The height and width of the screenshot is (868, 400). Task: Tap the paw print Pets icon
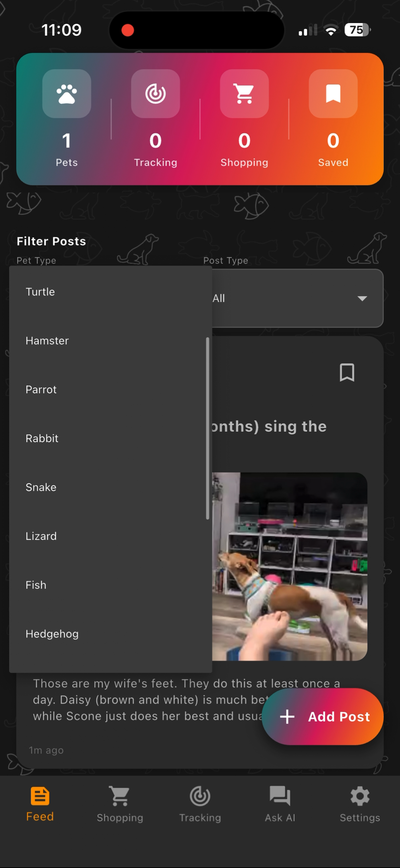(x=66, y=94)
